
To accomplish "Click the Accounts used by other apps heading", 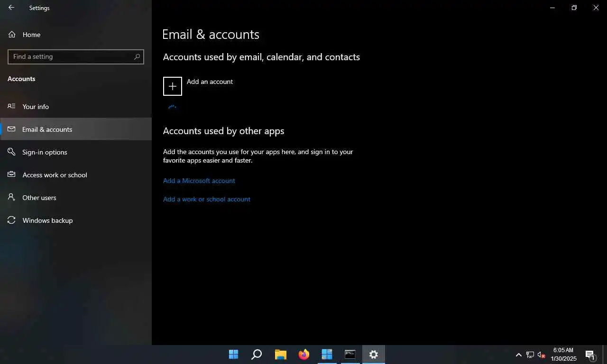I will (223, 131).
